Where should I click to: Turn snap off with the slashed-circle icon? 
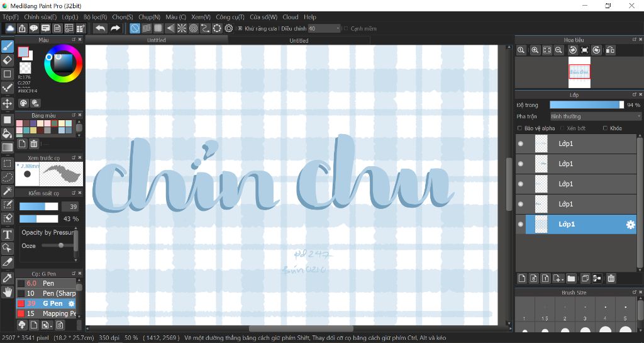135,28
